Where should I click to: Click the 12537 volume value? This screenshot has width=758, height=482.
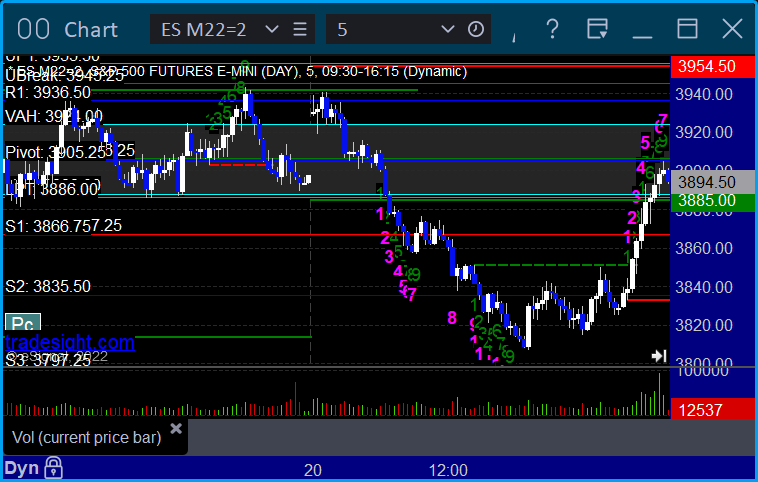(713, 409)
